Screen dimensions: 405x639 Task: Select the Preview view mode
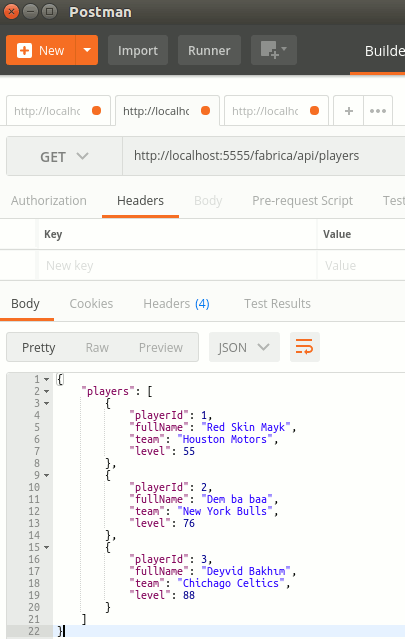(x=161, y=348)
